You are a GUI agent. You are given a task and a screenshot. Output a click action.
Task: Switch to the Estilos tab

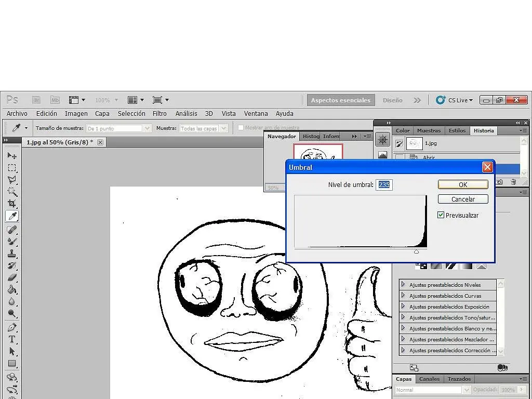457,130
